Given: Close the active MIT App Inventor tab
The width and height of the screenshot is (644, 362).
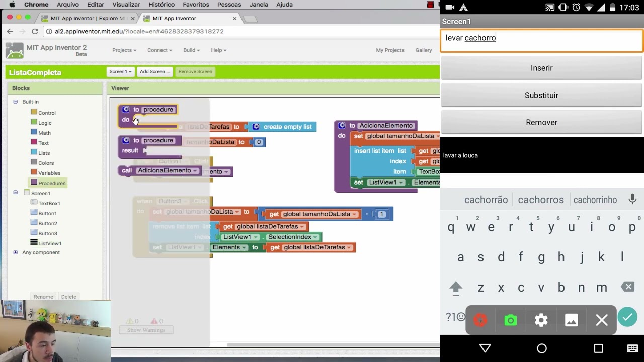Looking at the screenshot, I should pyautogui.click(x=234, y=19).
